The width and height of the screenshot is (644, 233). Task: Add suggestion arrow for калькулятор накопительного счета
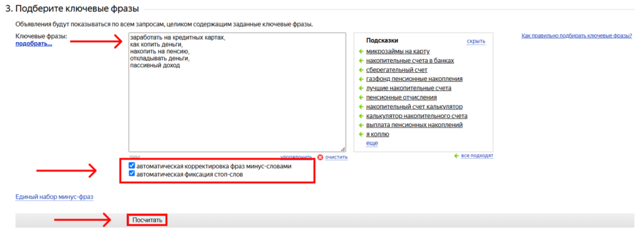(x=361, y=116)
